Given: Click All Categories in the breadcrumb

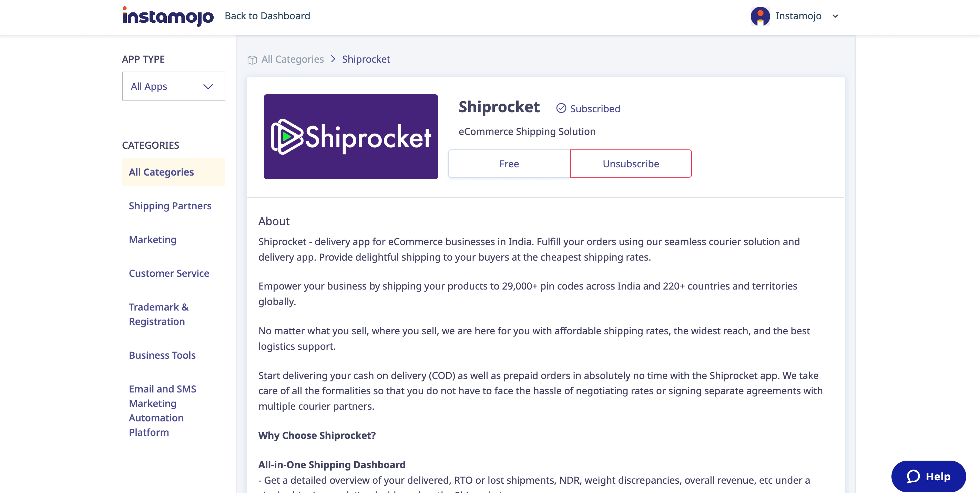Looking at the screenshot, I should pos(292,59).
